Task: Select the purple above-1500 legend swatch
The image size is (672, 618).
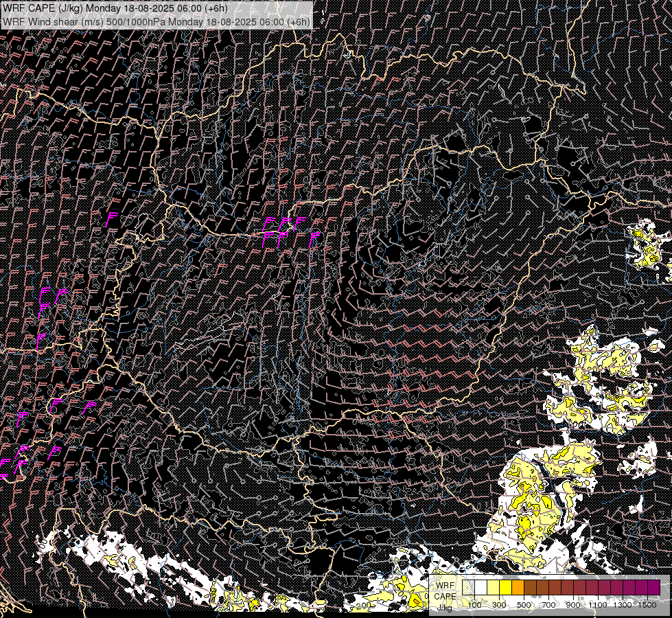Action: [654, 587]
